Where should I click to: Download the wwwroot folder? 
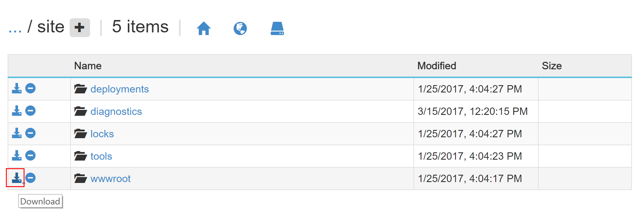(17, 178)
